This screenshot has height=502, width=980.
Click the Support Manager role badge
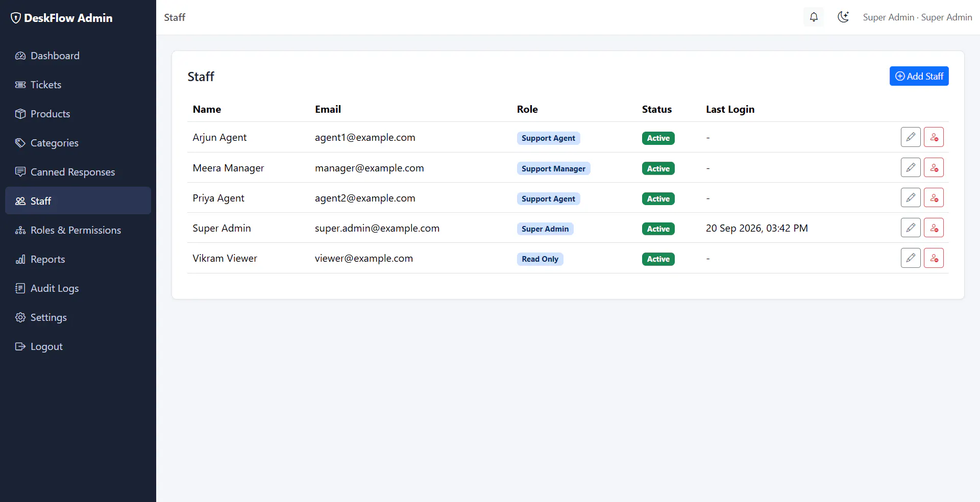point(553,168)
